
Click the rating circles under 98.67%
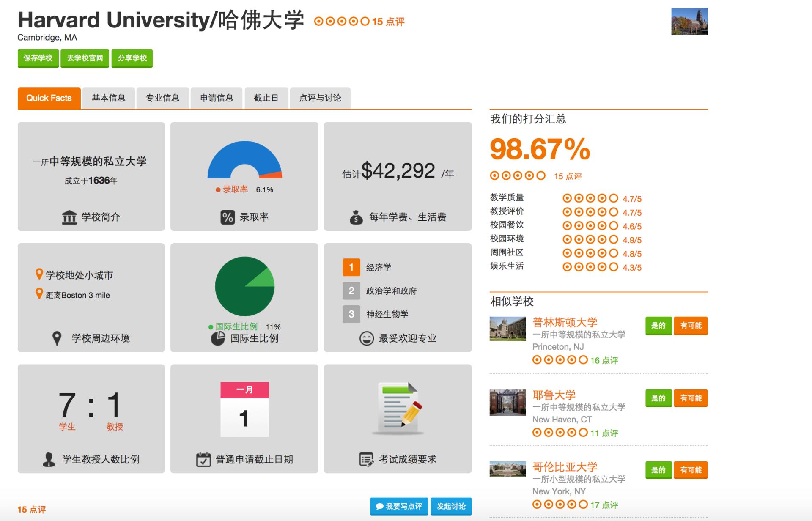point(518,175)
